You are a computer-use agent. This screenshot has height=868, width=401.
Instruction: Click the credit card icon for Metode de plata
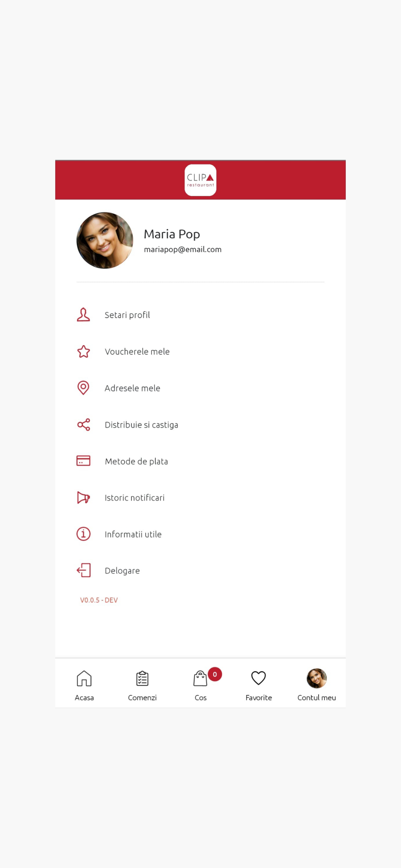(83, 461)
